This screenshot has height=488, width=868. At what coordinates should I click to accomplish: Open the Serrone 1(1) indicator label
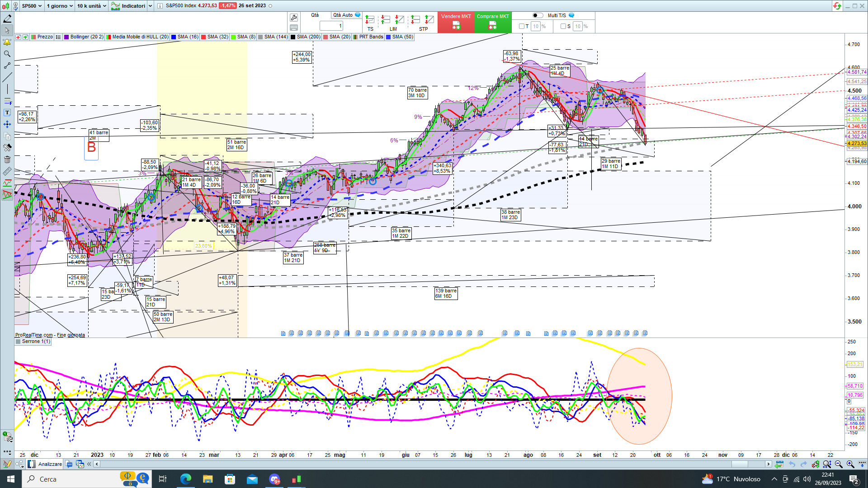33,342
